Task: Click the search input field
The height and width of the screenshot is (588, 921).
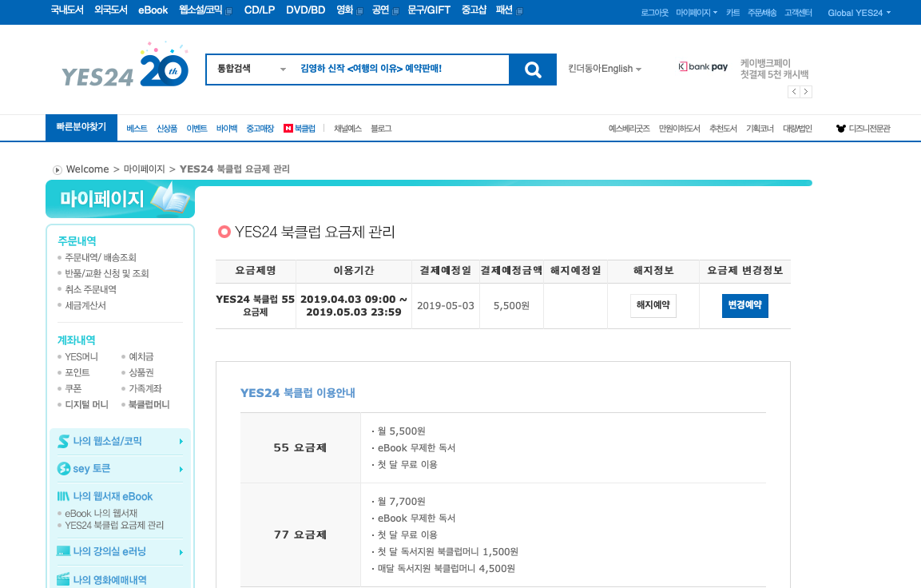Action: click(x=401, y=69)
